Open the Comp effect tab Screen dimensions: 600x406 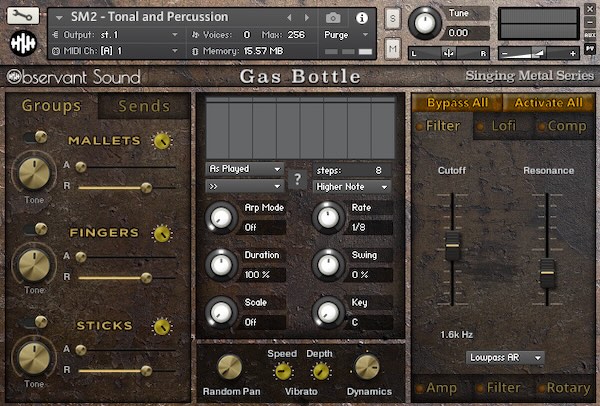(x=566, y=126)
